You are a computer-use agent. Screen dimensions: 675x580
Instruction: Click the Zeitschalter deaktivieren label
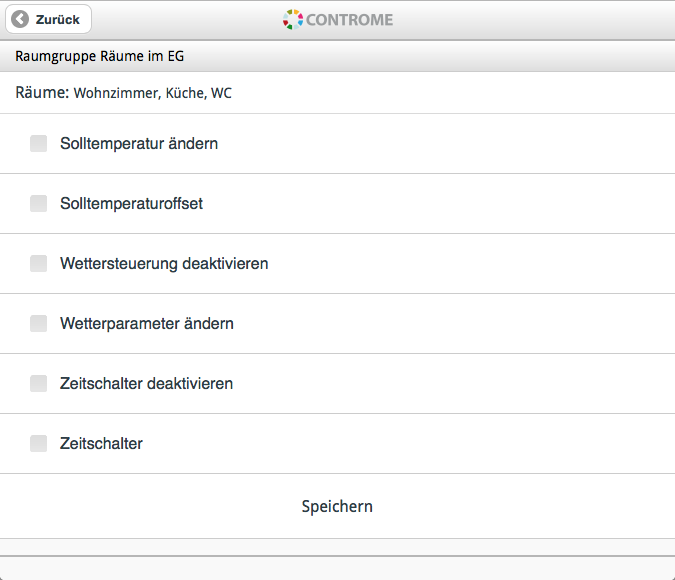[146, 383]
